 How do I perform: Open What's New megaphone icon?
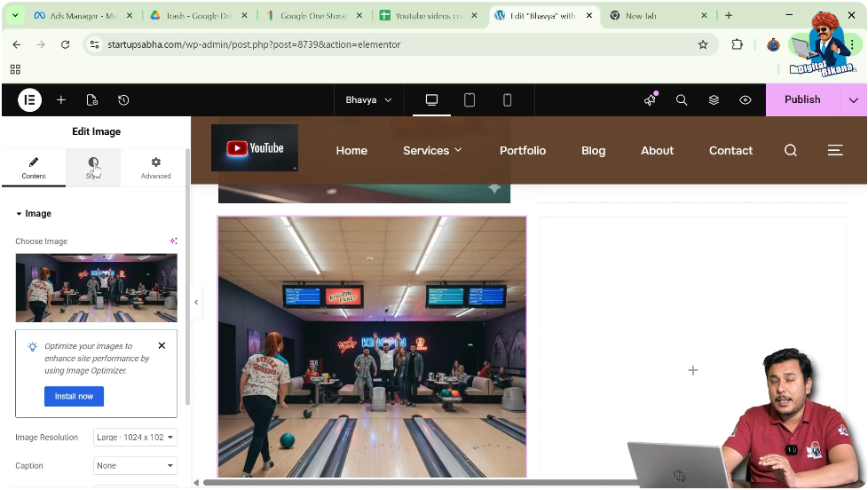point(651,100)
